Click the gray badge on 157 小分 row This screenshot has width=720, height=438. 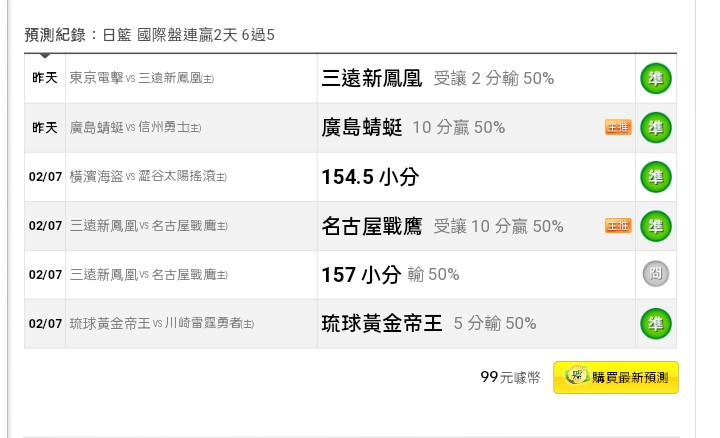656,274
